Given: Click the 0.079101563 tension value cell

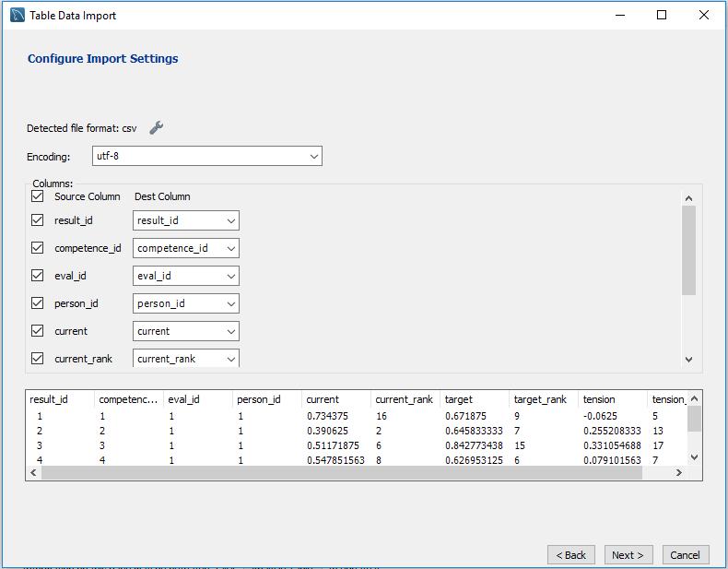Looking at the screenshot, I should pos(613,460).
